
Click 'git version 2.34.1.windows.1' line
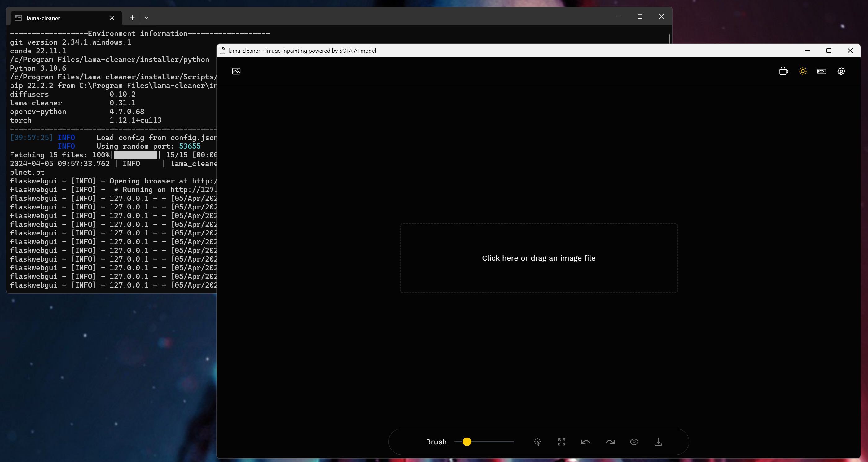70,42
